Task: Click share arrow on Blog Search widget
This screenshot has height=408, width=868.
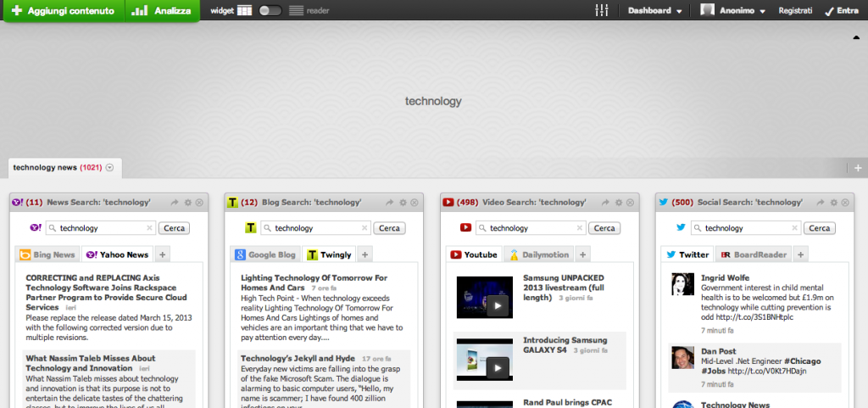Action: click(389, 203)
